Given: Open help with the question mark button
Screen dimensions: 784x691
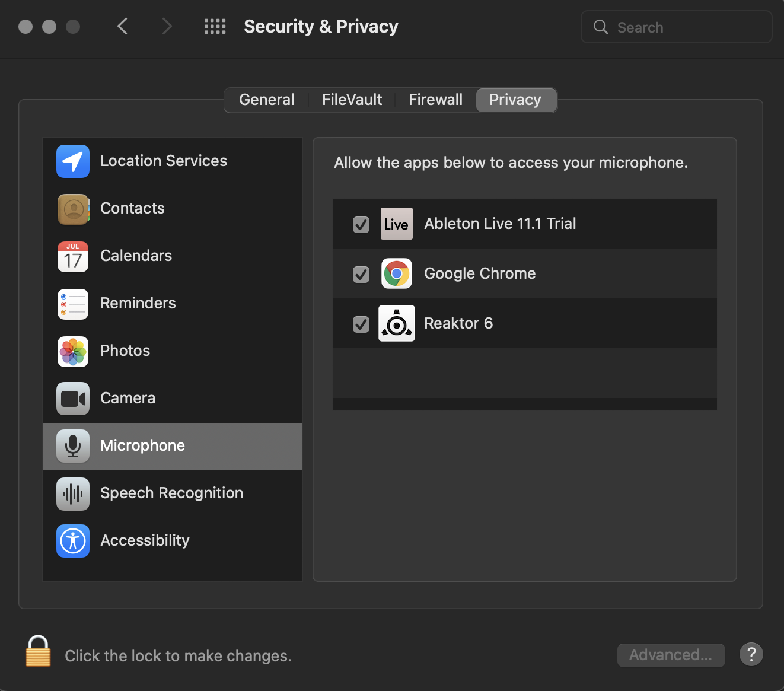Looking at the screenshot, I should click(751, 655).
